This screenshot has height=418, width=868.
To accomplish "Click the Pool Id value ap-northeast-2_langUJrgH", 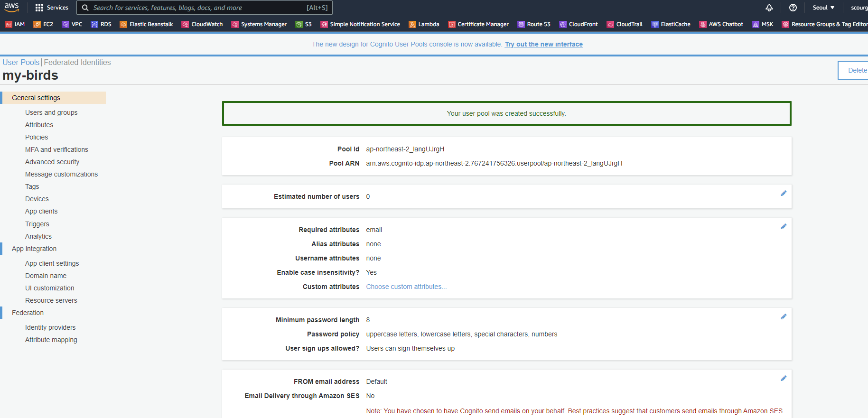I will 405,149.
